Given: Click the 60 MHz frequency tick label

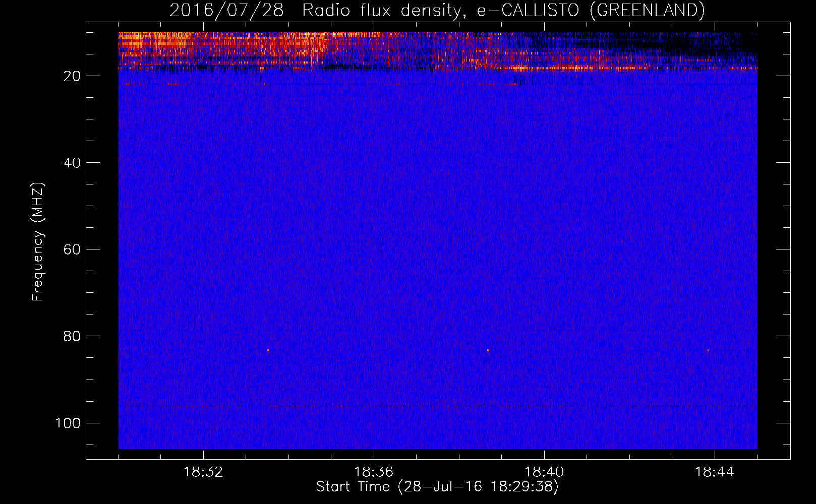Looking at the screenshot, I should pyautogui.click(x=72, y=249).
